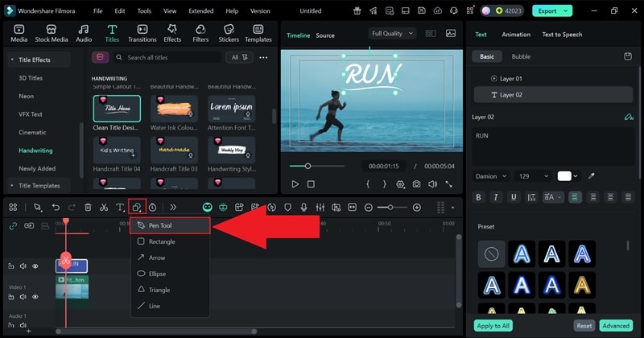Toggle Underline text formatting

(514, 197)
